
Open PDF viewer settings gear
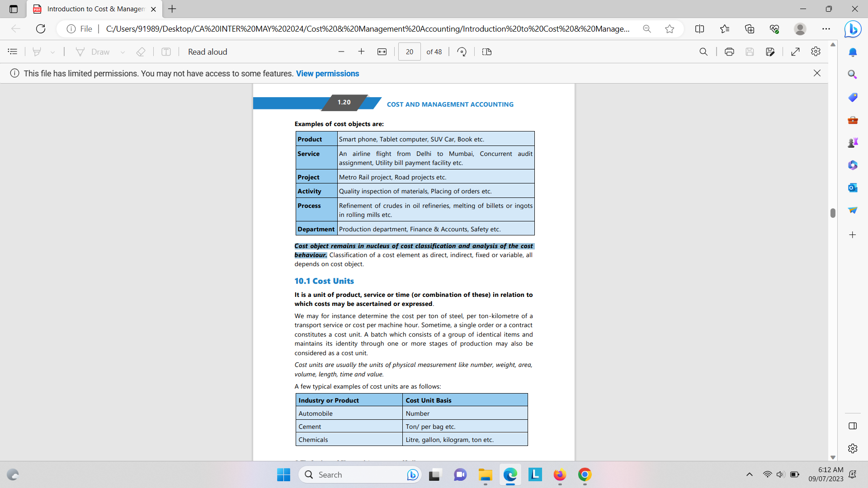pos(816,52)
